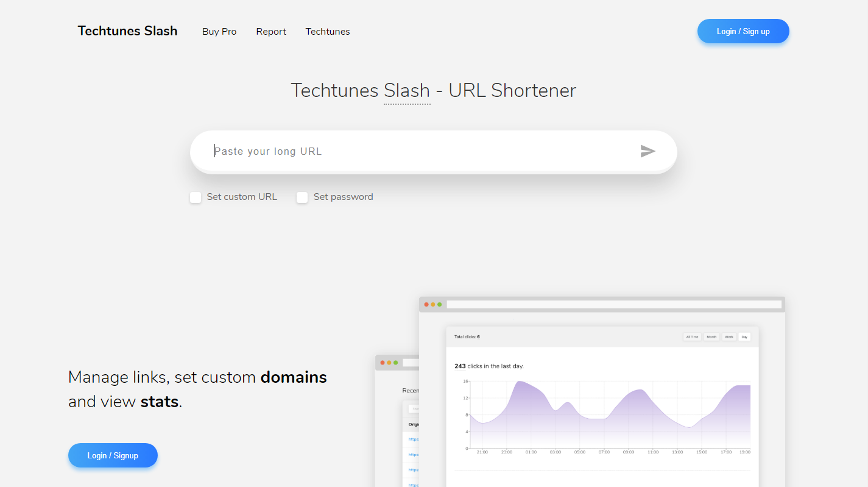Select the Week range in the preview

coord(729,336)
